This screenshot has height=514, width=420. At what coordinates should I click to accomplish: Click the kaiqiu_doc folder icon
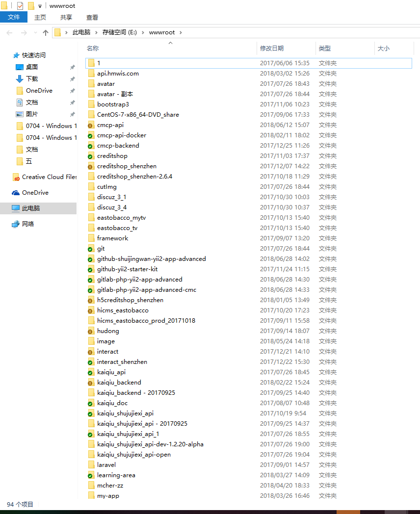pyautogui.click(x=91, y=403)
